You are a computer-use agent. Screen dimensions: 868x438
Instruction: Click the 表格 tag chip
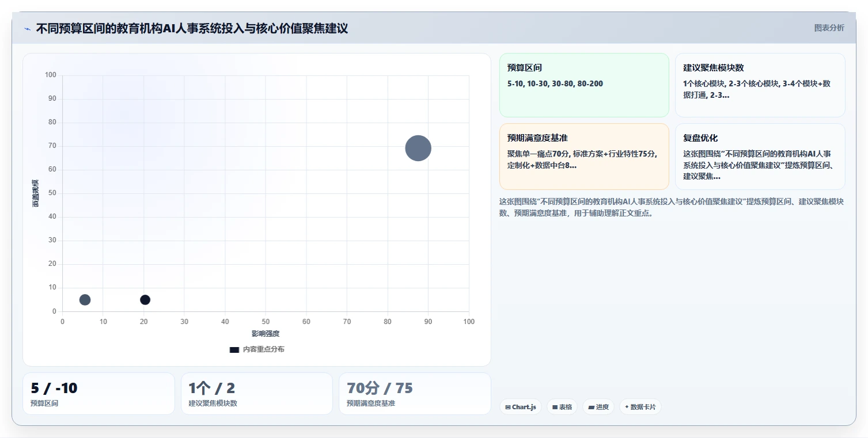pyautogui.click(x=562, y=407)
